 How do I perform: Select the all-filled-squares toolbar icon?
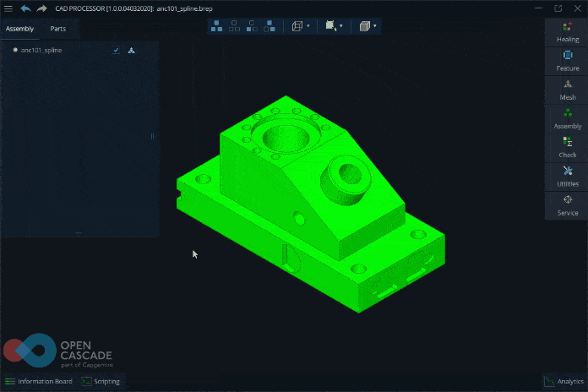pos(217,26)
